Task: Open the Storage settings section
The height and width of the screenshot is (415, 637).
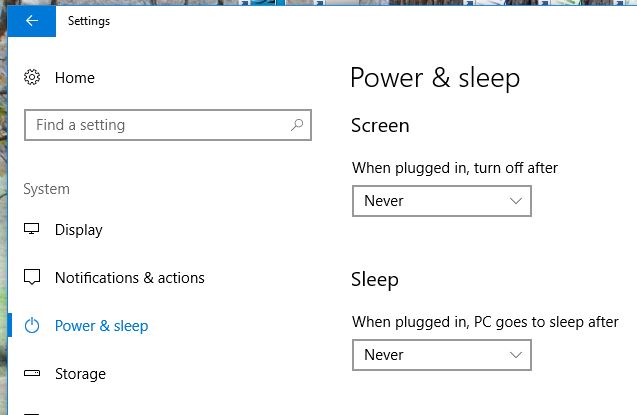Action: pos(80,374)
